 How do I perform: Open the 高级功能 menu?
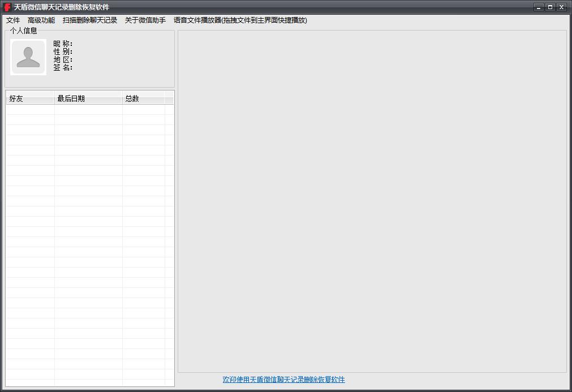(41, 20)
